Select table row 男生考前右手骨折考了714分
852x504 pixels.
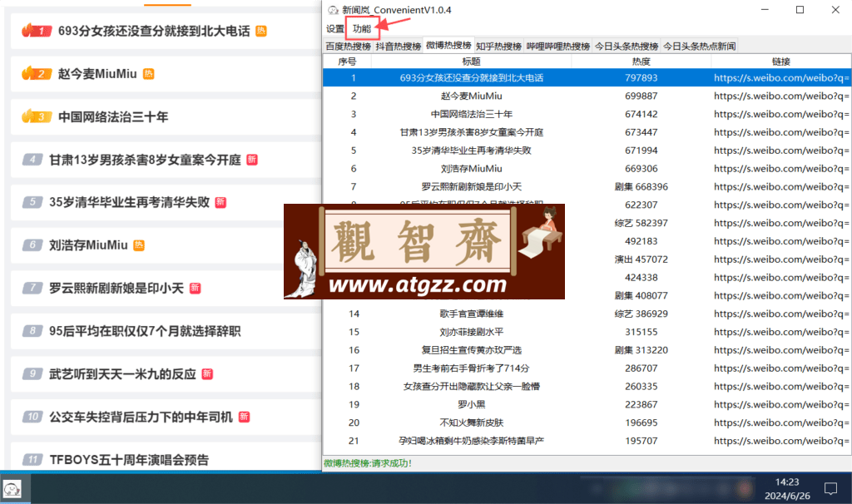pos(587,368)
